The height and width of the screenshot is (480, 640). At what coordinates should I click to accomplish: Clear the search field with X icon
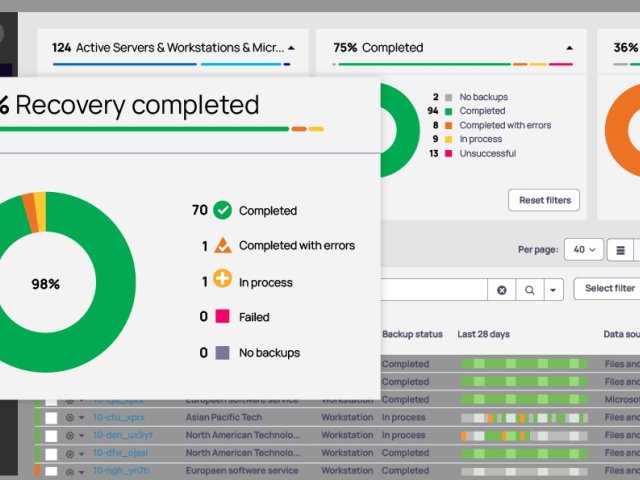(502, 290)
